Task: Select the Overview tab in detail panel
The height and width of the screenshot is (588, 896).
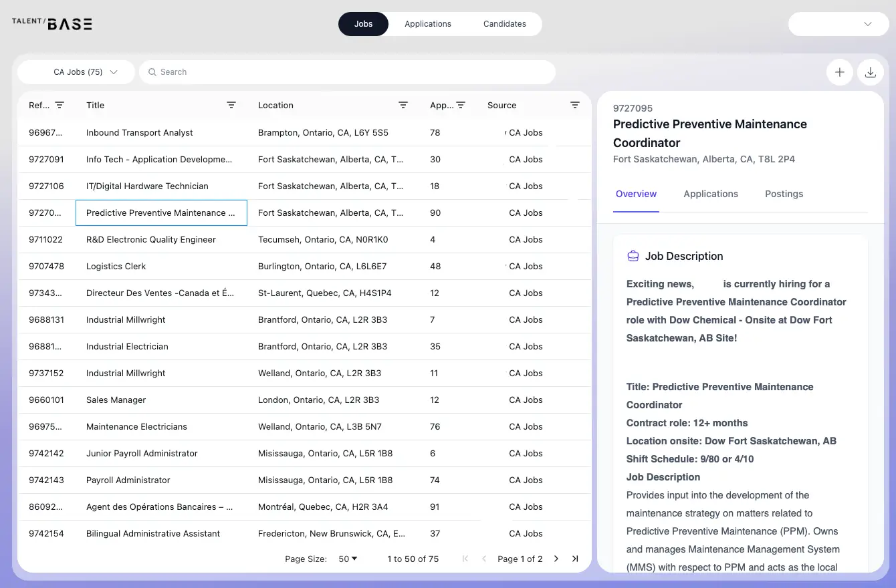Action: coord(636,194)
